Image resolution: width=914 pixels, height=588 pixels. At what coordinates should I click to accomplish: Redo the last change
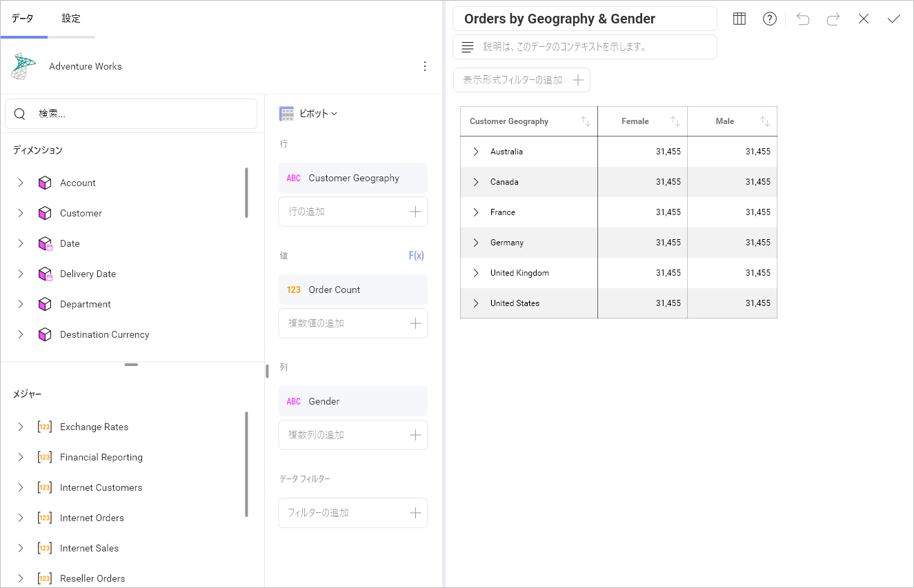click(x=833, y=19)
